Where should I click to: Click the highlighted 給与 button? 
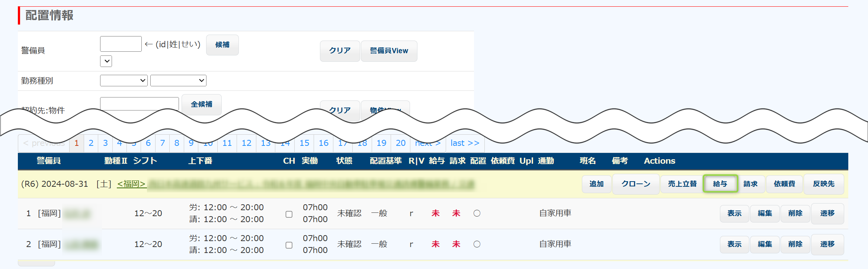point(720,184)
